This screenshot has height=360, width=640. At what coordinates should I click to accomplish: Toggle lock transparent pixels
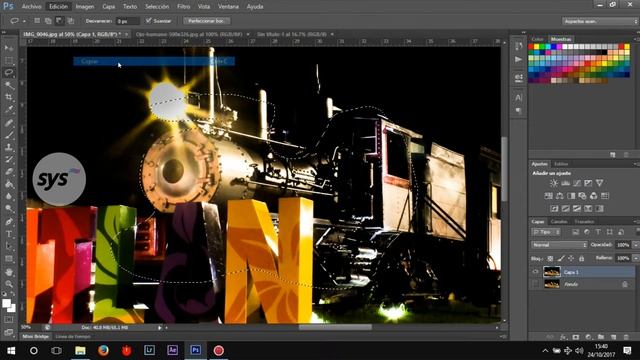coord(550,258)
